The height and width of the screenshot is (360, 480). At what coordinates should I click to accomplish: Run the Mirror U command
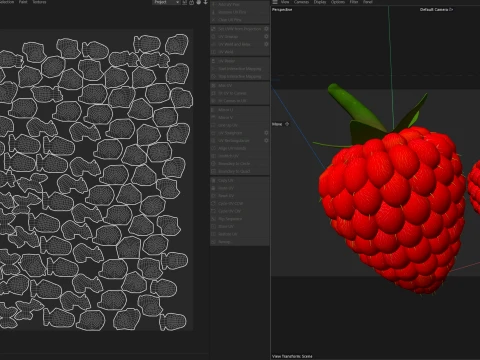(x=239, y=110)
